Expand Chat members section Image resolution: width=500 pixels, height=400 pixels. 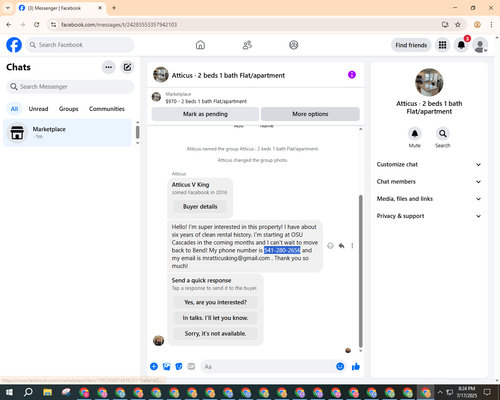[x=429, y=182]
